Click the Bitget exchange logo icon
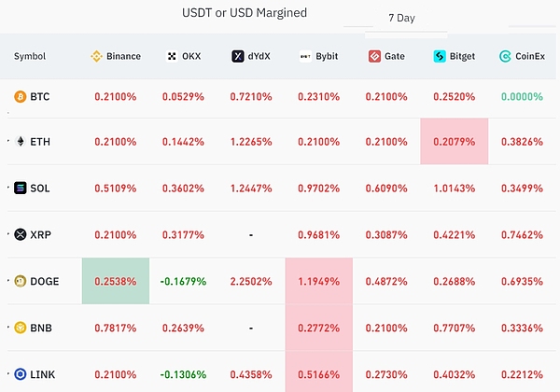The width and height of the screenshot is (560, 392). point(440,56)
